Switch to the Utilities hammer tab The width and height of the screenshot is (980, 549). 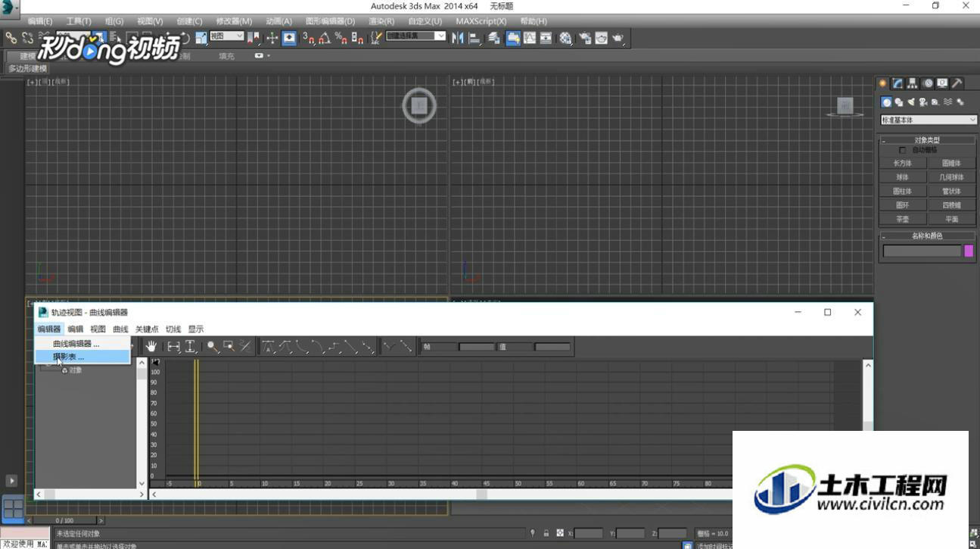957,83
